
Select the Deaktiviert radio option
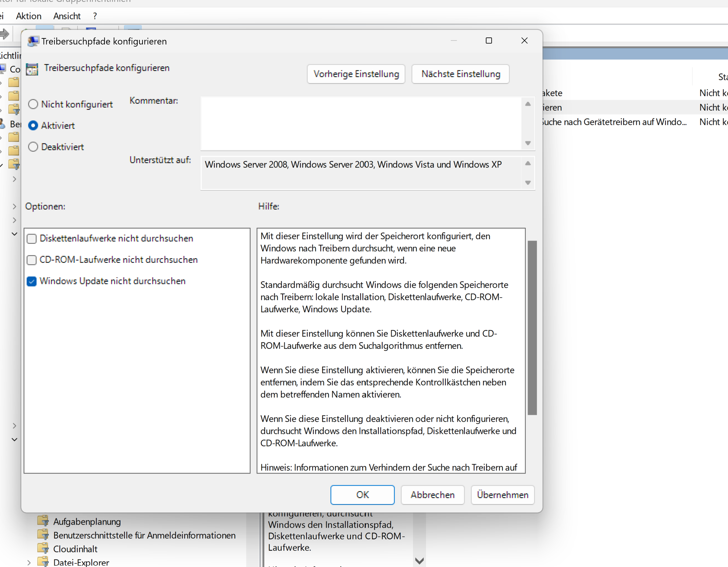[33, 147]
